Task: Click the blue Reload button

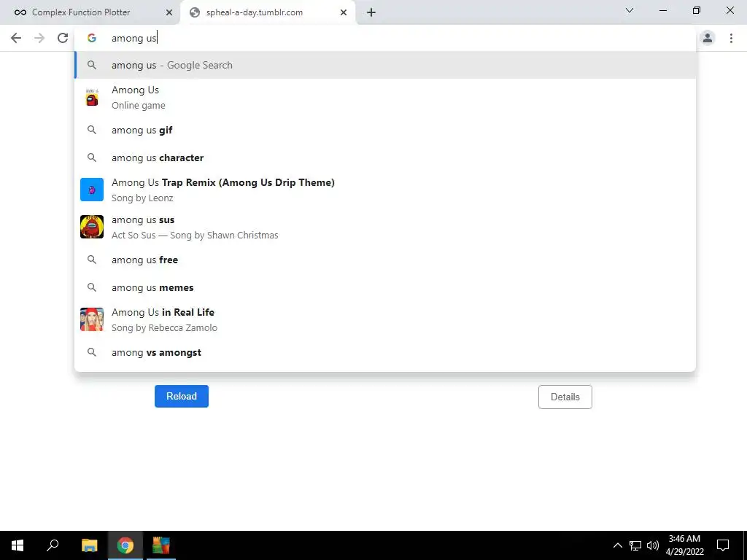Action: point(182,396)
